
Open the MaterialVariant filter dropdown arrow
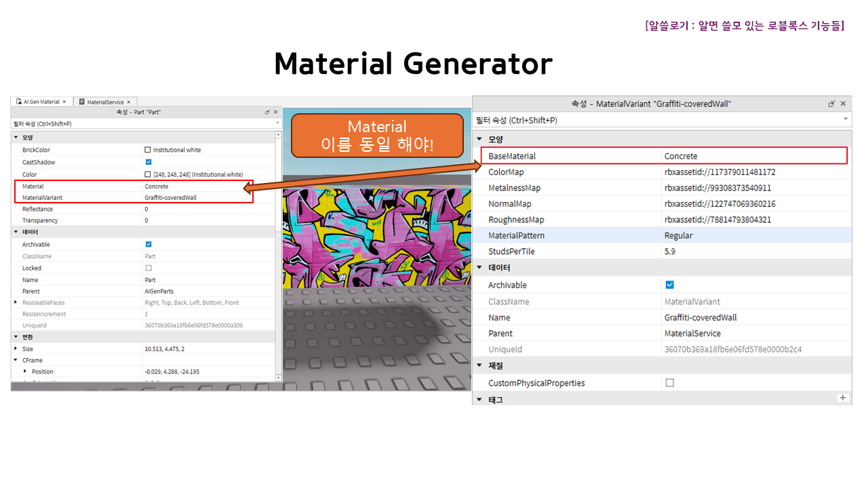coord(846,119)
